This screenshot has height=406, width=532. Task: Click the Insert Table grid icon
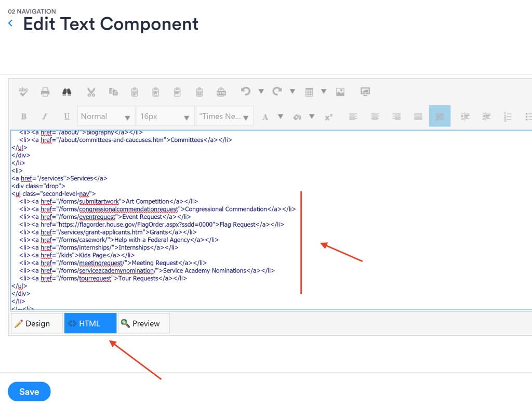point(309,92)
